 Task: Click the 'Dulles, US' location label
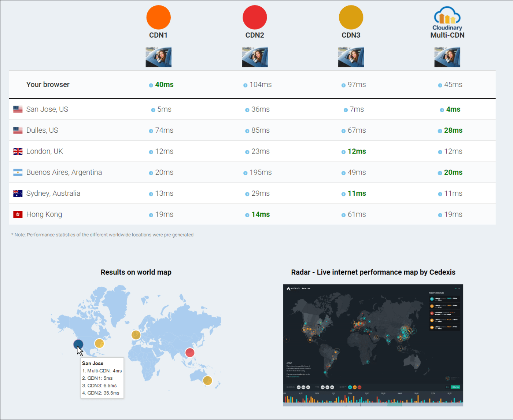click(42, 130)
